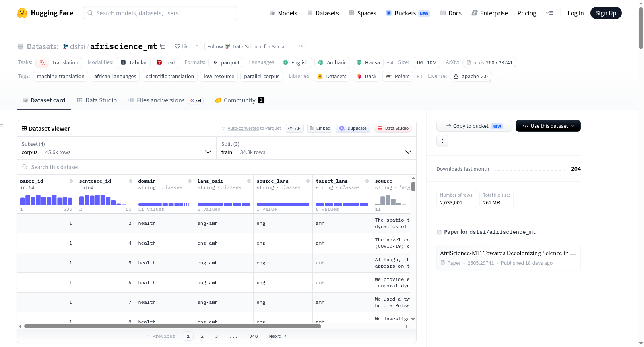Open the Dataset card tab
This screenshot has width=644, height=347.
(44, 100)
